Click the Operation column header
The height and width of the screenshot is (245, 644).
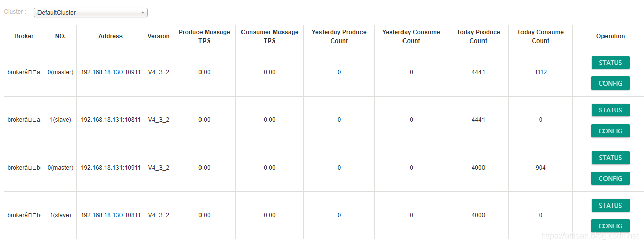pyautogui.click(x=610, y=36)
